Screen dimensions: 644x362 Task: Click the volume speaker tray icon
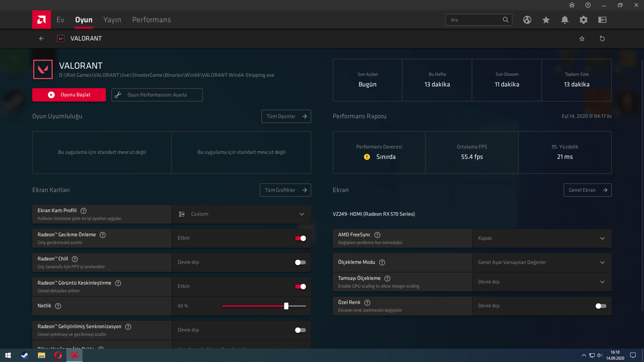[x=600, y=355]
